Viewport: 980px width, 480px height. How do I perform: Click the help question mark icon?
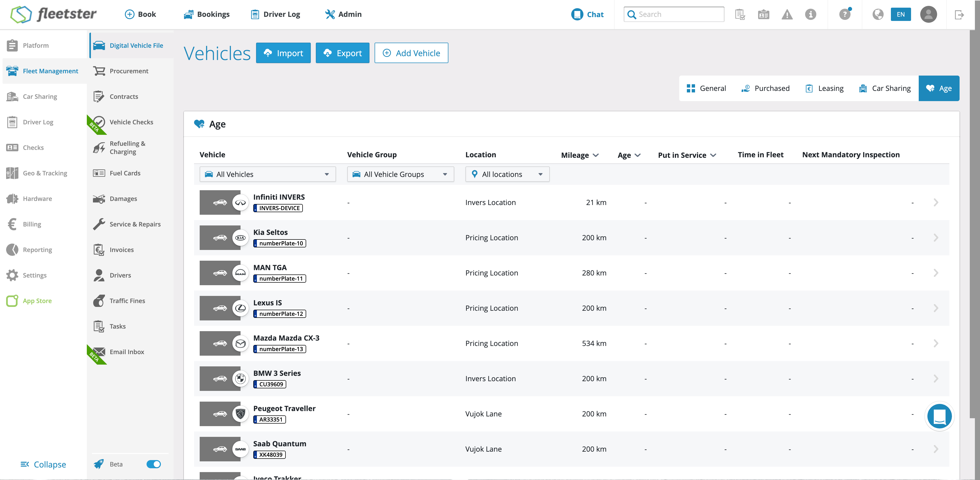[x=845, y=15]
